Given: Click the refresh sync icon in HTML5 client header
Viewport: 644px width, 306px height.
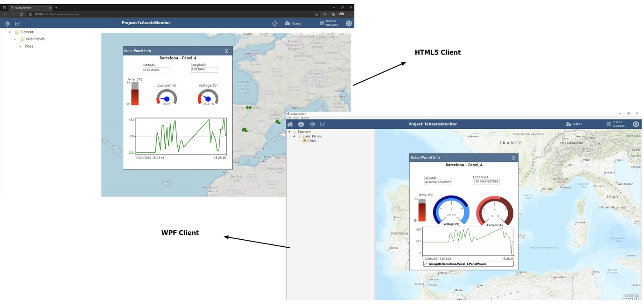Looking at the screenshot, I should click(275, 23).
